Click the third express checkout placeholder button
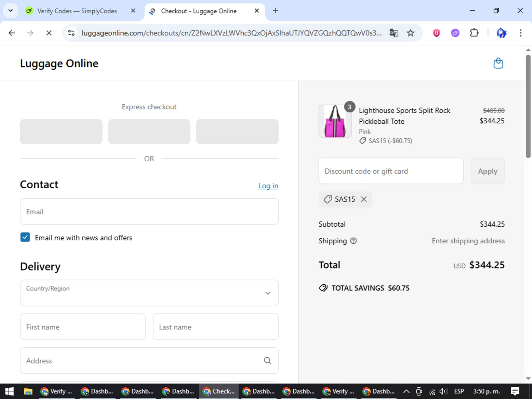This screenshot has height=399, width=532. pyautogui.click(x=237, y=132)
